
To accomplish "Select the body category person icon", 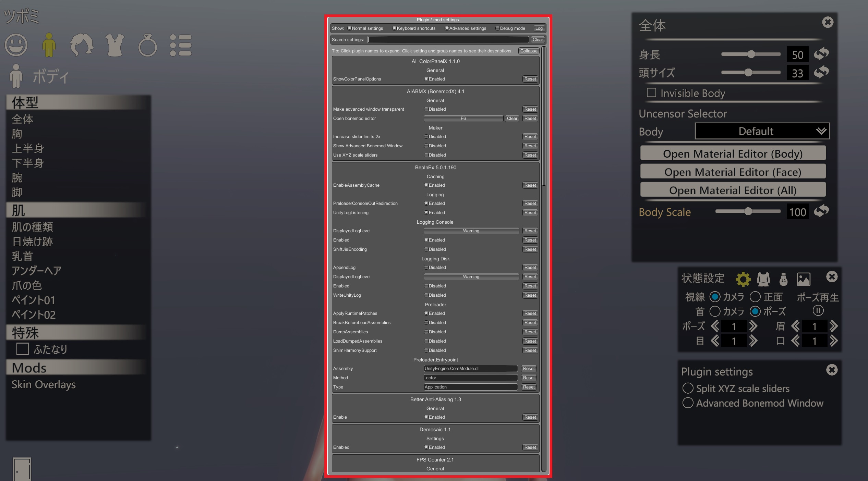I will tap(49, 45).
